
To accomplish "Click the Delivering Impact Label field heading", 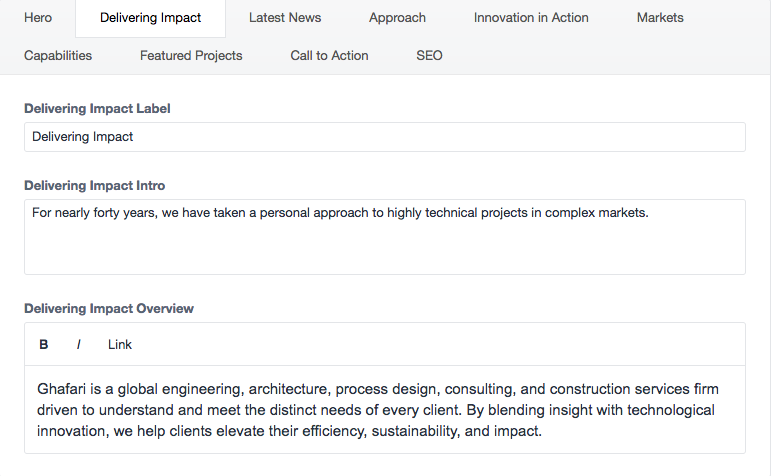I will pos(97,109).
